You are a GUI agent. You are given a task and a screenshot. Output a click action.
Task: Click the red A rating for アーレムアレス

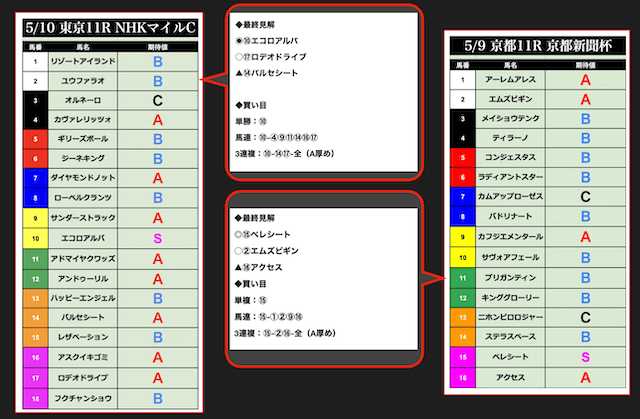(x=585, y=80)
